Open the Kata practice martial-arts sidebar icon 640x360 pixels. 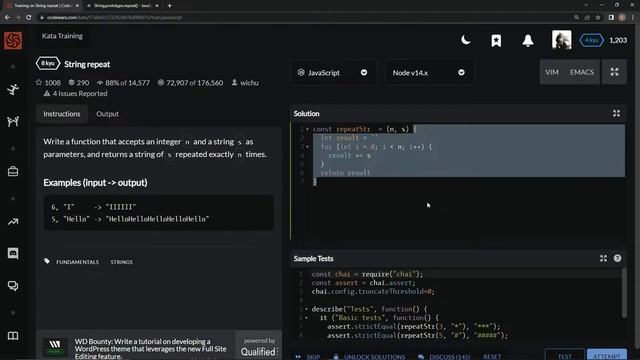13,89
